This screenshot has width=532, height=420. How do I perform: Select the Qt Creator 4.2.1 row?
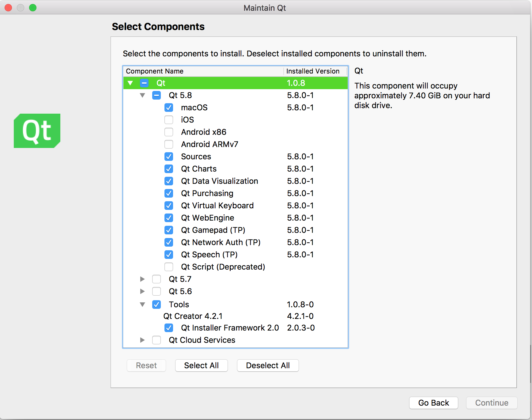193,316
